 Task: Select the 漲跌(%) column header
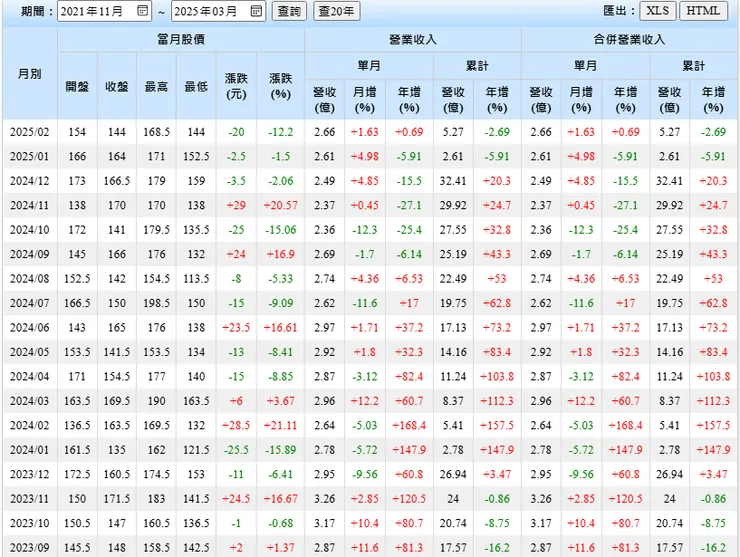(x=281, y=86)
